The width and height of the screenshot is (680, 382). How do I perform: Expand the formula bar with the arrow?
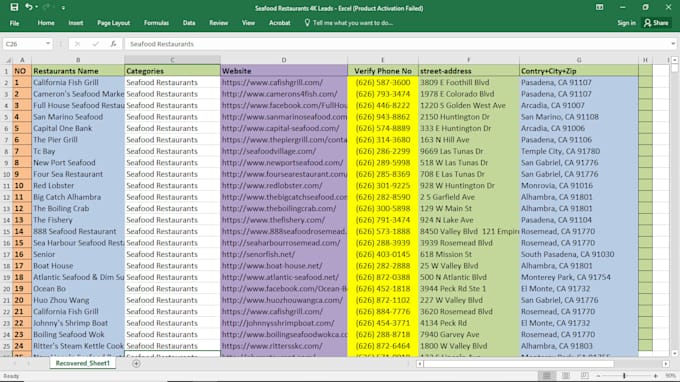coord(673,44)
